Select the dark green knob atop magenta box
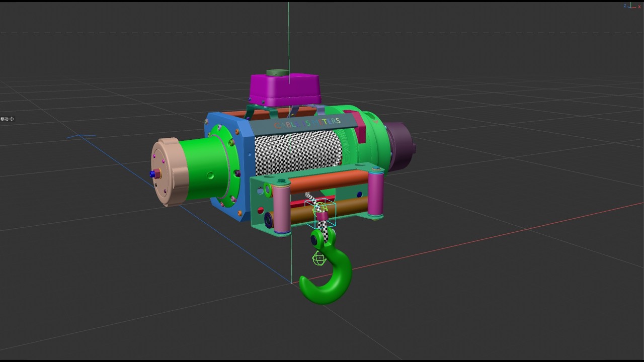 [x=277, y=72]
